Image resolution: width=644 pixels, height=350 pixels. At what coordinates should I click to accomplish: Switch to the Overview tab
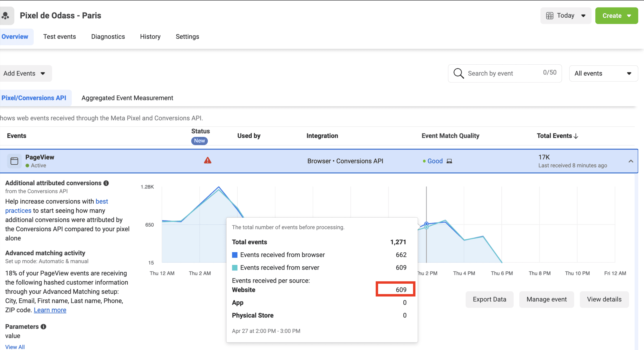(15, 37)
